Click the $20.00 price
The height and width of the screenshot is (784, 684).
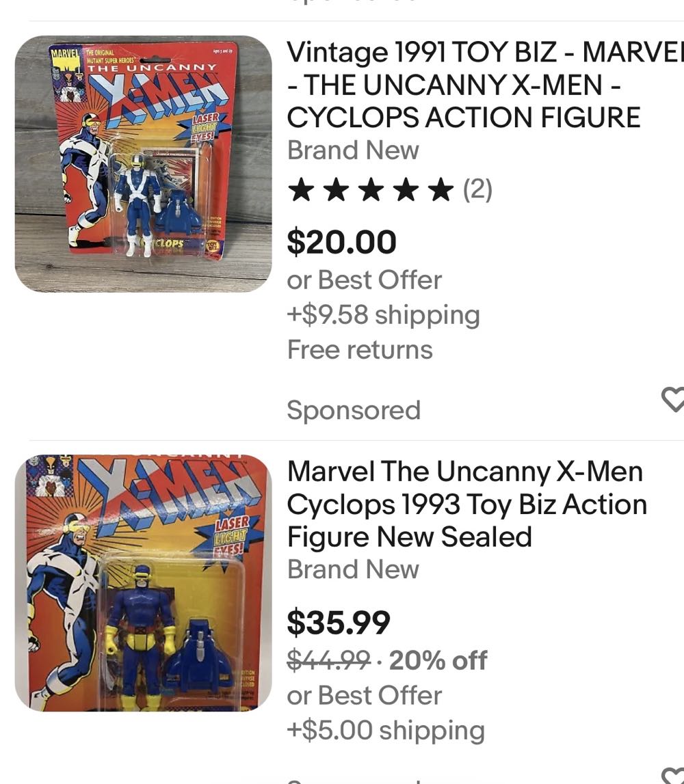point(341,242)
